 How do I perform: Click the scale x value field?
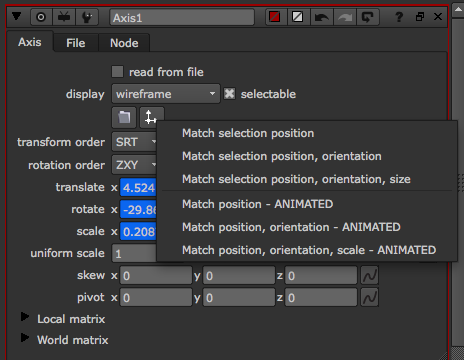pos(138,232)
